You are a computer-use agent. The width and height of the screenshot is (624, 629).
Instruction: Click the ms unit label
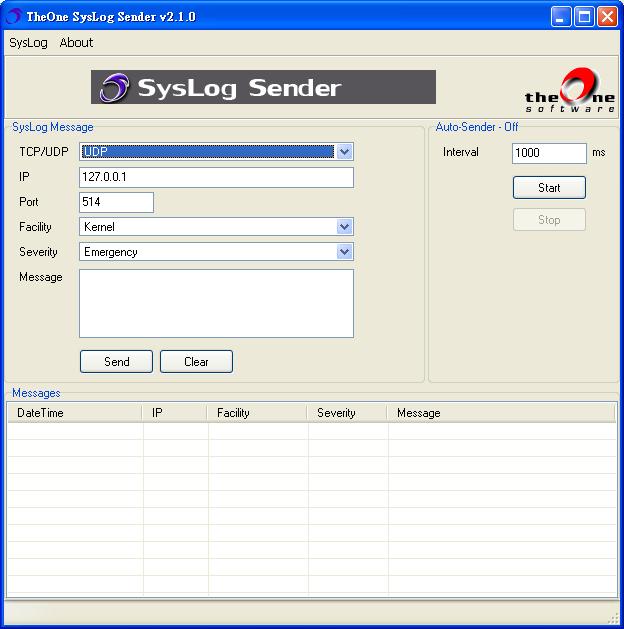(599, 152)
